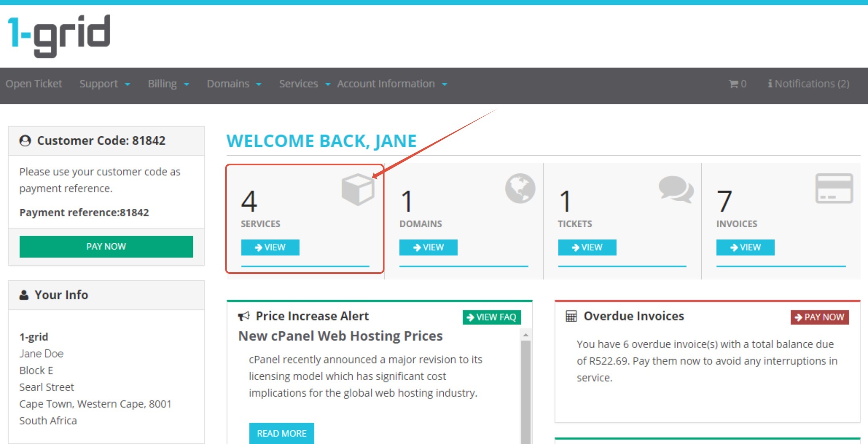Click the Overdue Invoices calculator icon

click(x=571, y=316)
